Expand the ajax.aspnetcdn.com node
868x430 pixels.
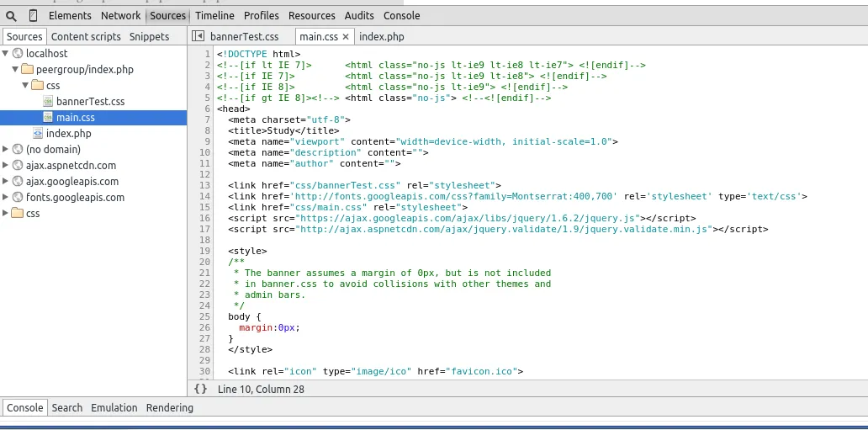coord(6,165)
